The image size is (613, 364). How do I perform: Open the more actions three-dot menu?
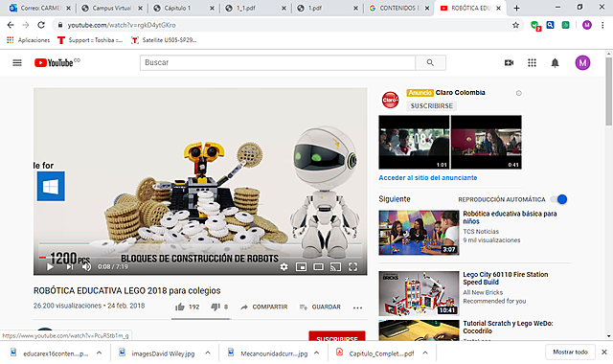(x=357, y=307)
